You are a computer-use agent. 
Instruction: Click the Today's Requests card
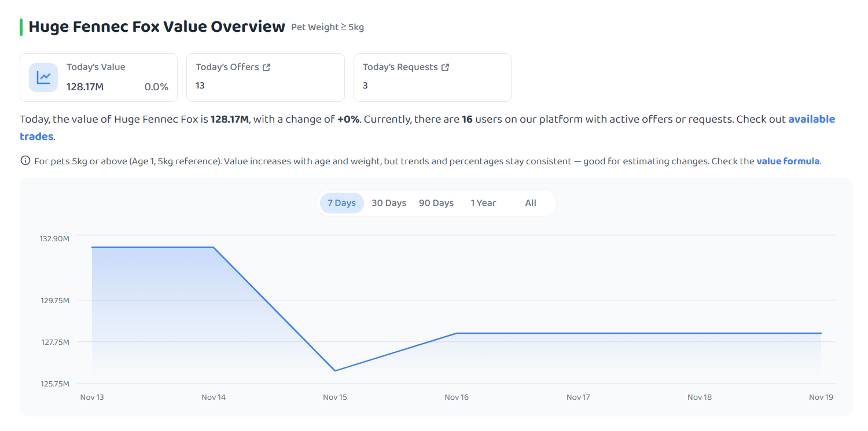432,78
